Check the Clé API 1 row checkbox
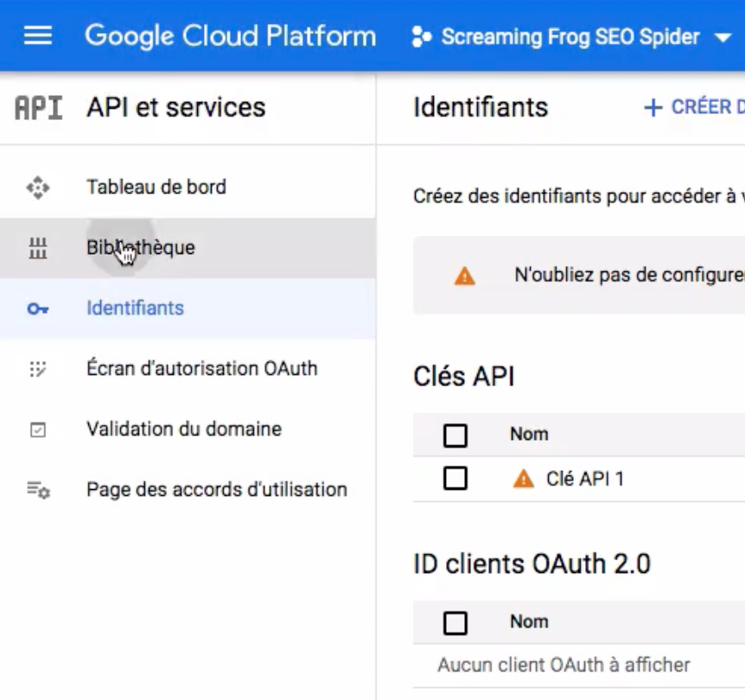745x700 pixels. (x=455, y=478)
